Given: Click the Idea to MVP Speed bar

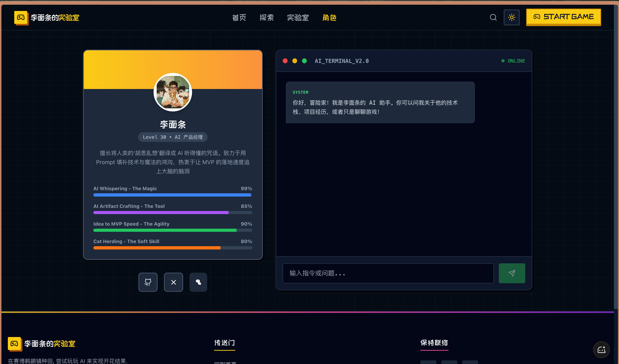Looking at the screenshot, I should (x=173, y=230).
